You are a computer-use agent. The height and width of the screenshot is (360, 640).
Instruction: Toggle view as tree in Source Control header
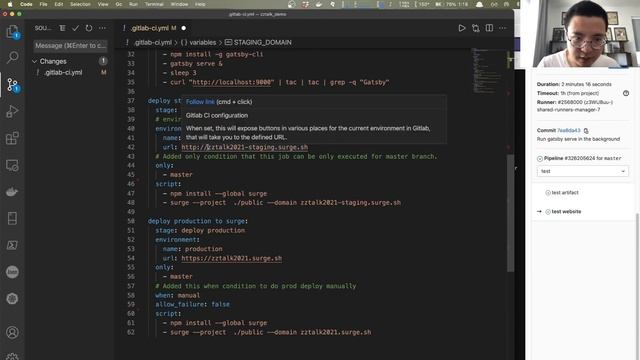coord(62,28)
